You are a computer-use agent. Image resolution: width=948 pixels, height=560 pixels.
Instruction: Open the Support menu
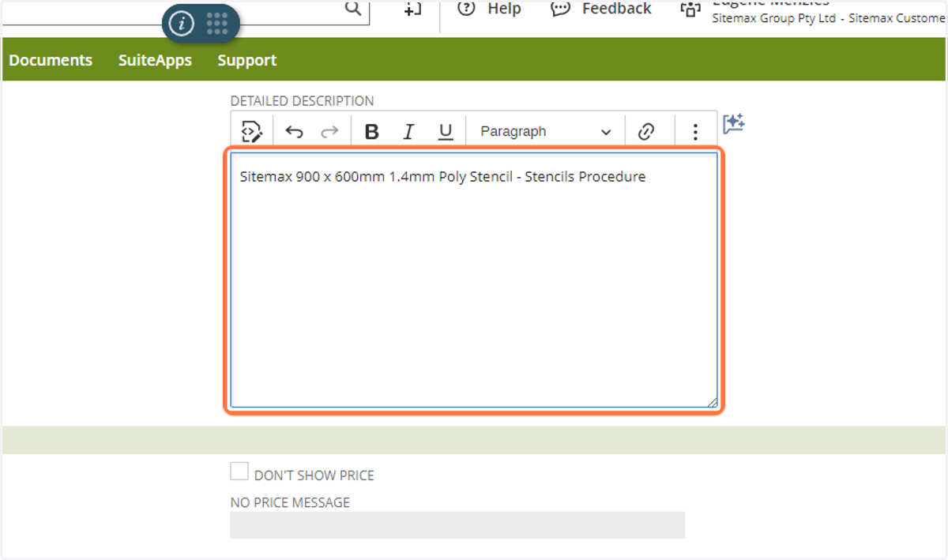pos(247,60)
